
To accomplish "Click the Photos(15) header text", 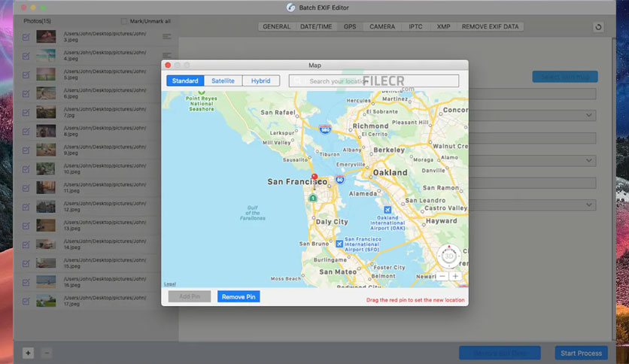I will (37, 21).
